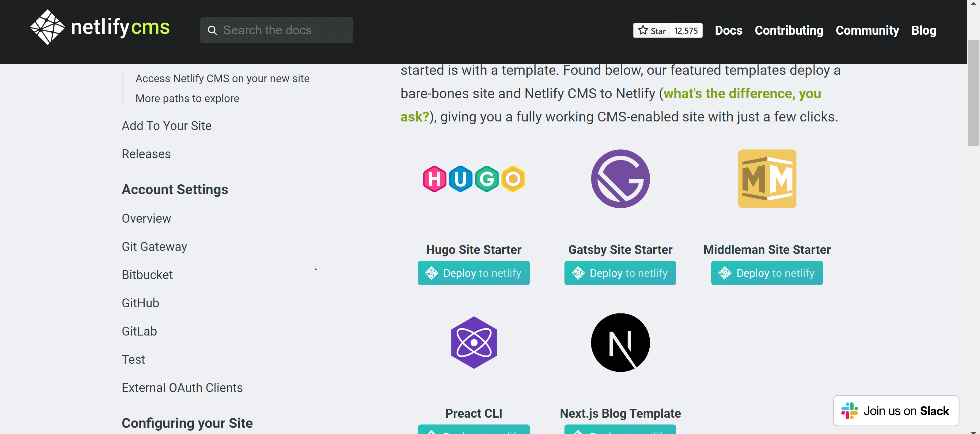Viewport: 980px width, 434px height.
Task: Select GitHub under Account Settings
Action: 140,303
